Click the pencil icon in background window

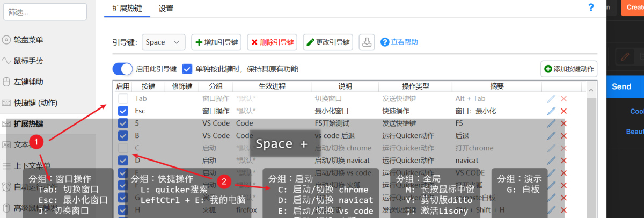[x=625, y=56]
